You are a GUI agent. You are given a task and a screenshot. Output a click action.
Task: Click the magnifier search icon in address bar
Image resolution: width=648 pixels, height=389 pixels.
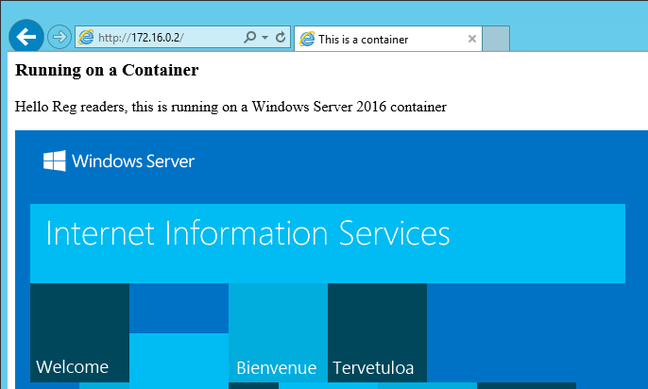click(x=250, y=37)
